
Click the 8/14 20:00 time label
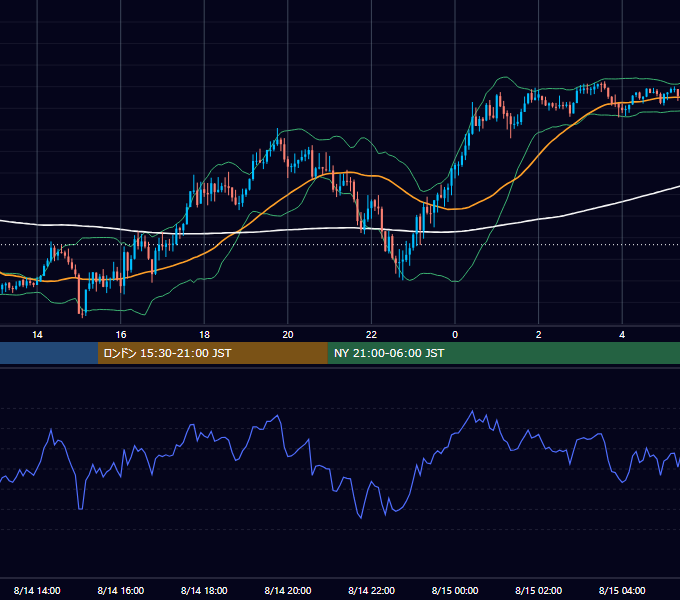coord(288,590)
